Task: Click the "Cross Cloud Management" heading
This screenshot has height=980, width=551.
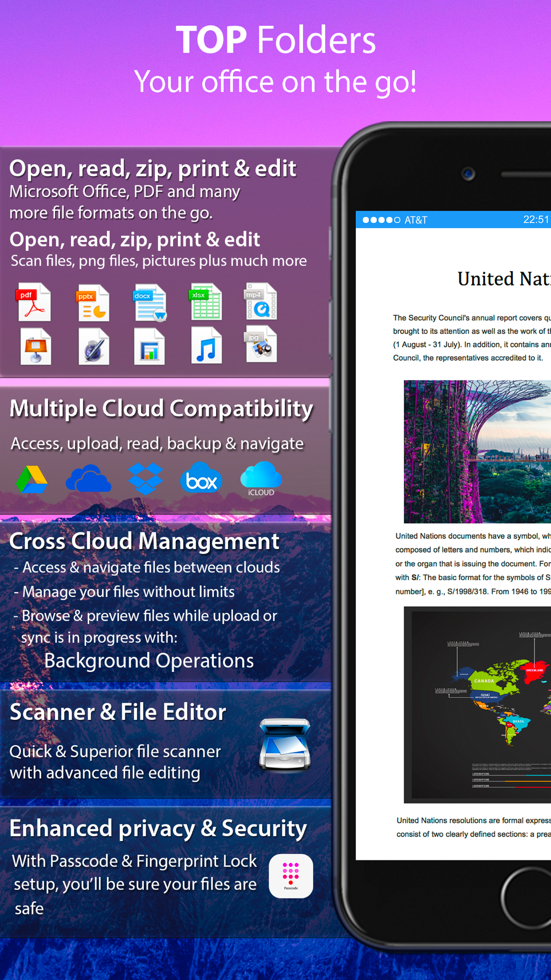Action: tap(144, 541)
